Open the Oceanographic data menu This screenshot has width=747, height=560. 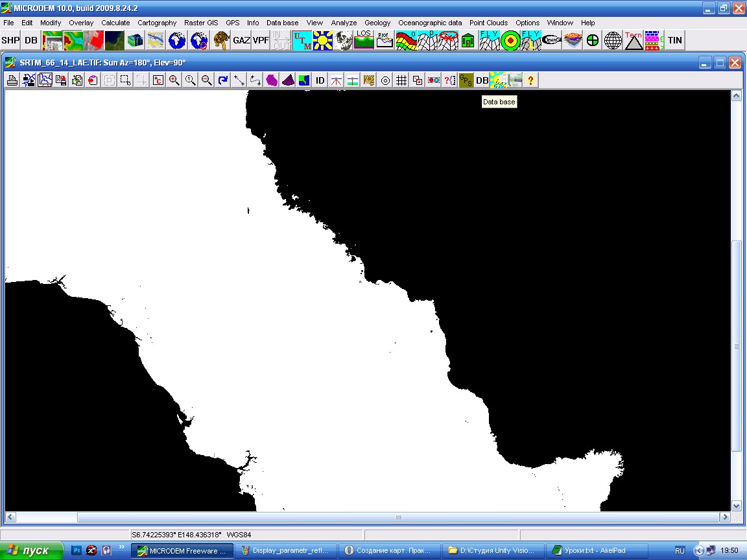pyautogui.click(x=430, y=23)
